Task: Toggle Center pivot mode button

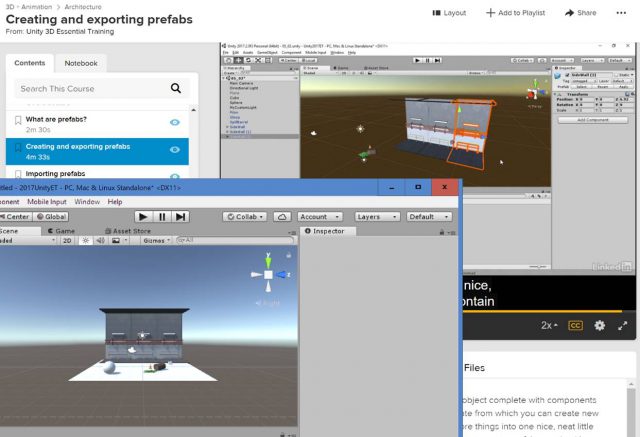Action: (15, 217)
